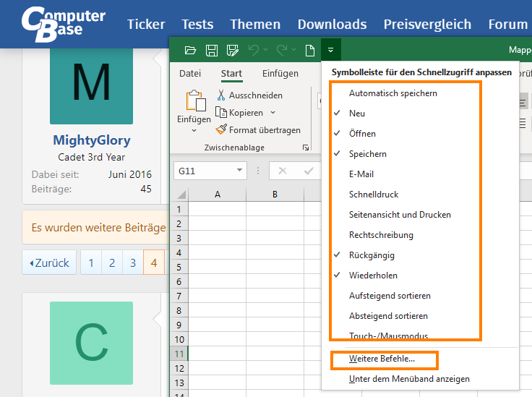The width and height of the screenshot is (532, 397).
Task: Uncheck the Öffnen option
Action: point(362,134)
